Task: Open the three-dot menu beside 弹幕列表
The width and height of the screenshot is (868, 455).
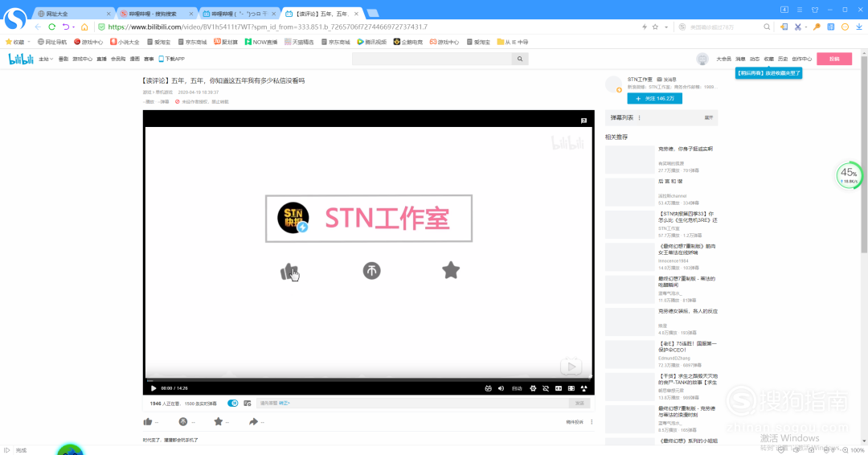Action: click(x=640, y=118)
